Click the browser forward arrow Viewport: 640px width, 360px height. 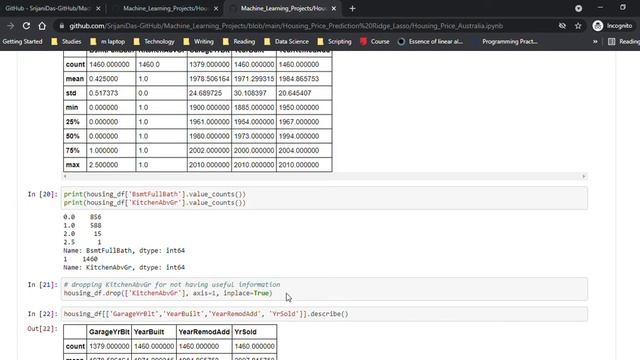[x=11, y=26]
